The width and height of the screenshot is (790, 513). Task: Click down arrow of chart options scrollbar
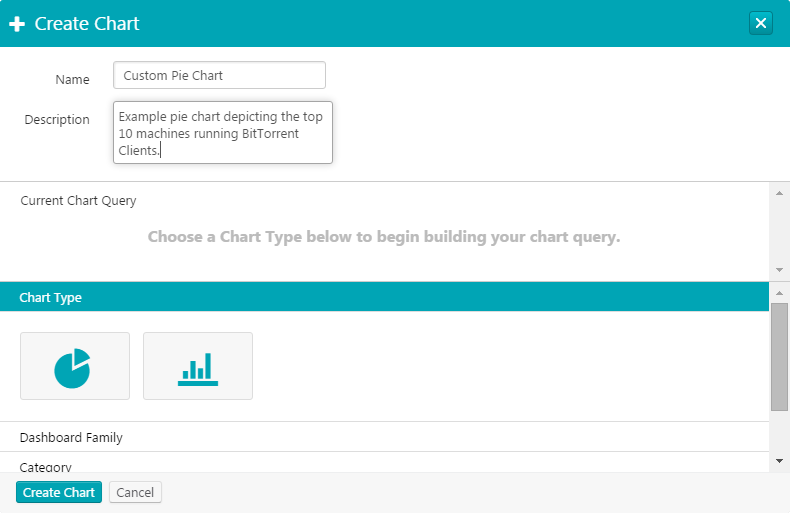[779, 460]
